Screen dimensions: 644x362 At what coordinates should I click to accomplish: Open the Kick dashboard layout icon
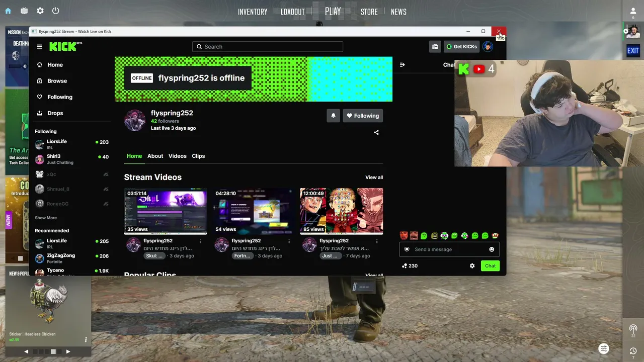(435, 47)
